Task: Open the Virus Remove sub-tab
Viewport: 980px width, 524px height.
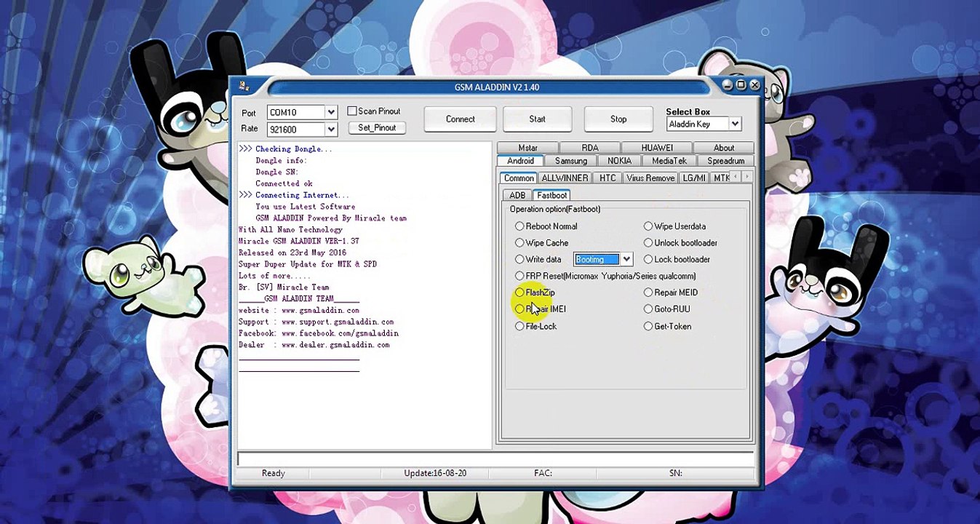Action: point(650,178)
